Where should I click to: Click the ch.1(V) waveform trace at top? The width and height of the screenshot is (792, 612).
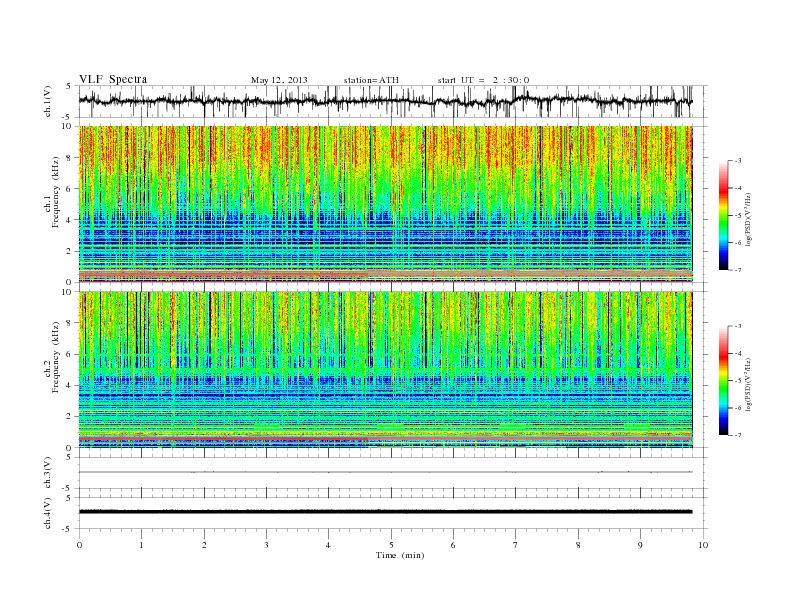(x=385, y=101)
